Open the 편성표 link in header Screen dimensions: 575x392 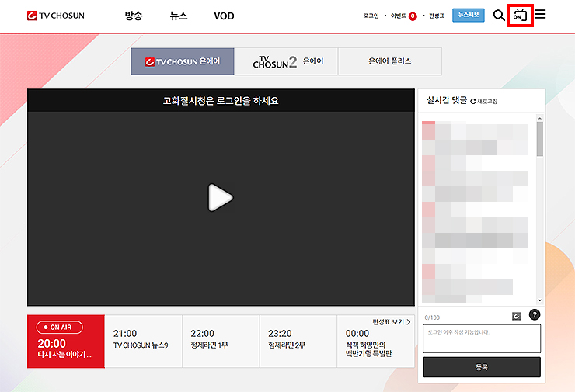pyautogui.click(x=437, y=16)
